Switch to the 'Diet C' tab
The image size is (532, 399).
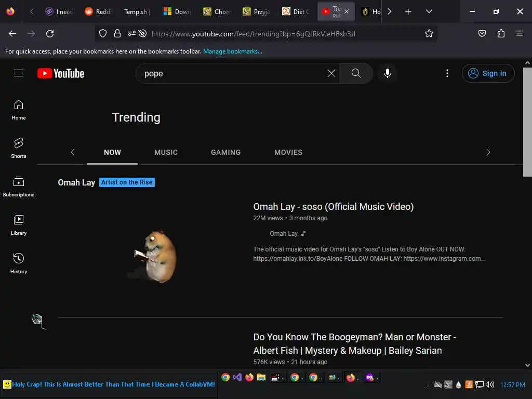point(295,11)
